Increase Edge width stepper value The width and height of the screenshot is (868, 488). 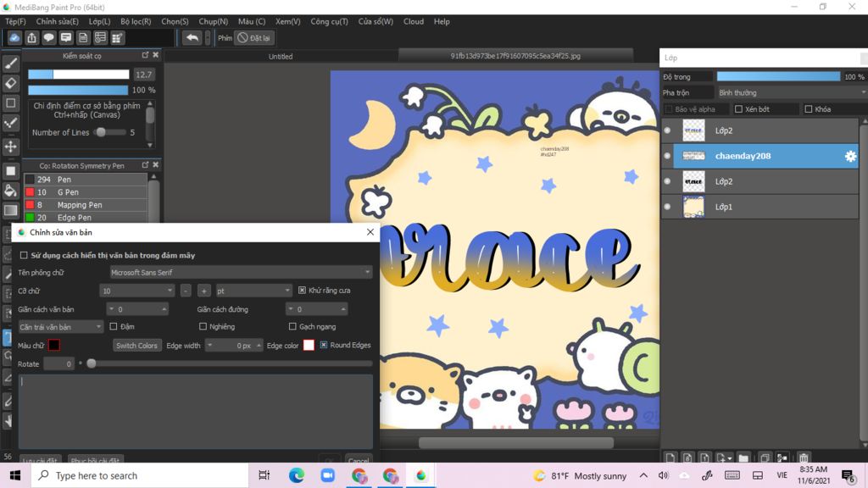[x=259, y=346]
